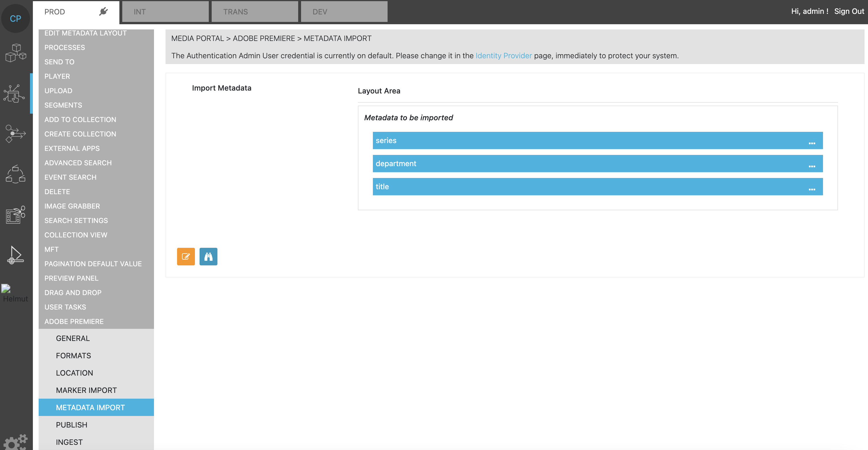Open the cubes module icon in sidebar
Image resolution: width=868 pixels, height=450 pixels.
(x=16, y=52)
